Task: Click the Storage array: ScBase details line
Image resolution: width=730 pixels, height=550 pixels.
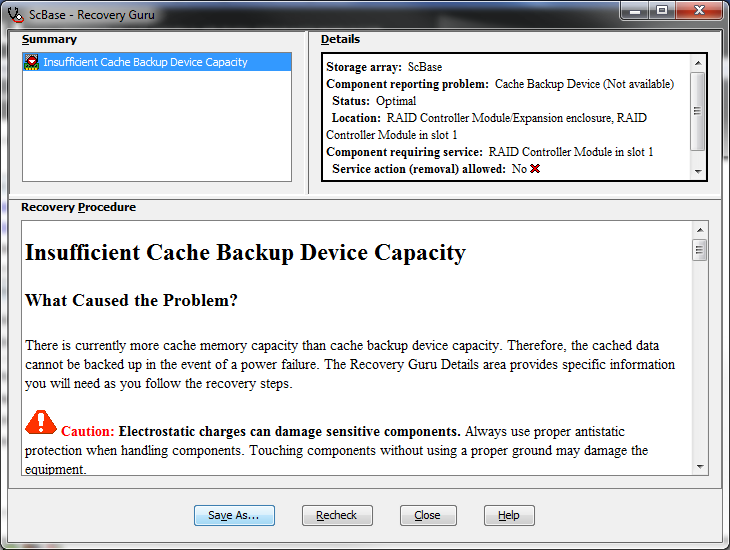Action: 385,67
